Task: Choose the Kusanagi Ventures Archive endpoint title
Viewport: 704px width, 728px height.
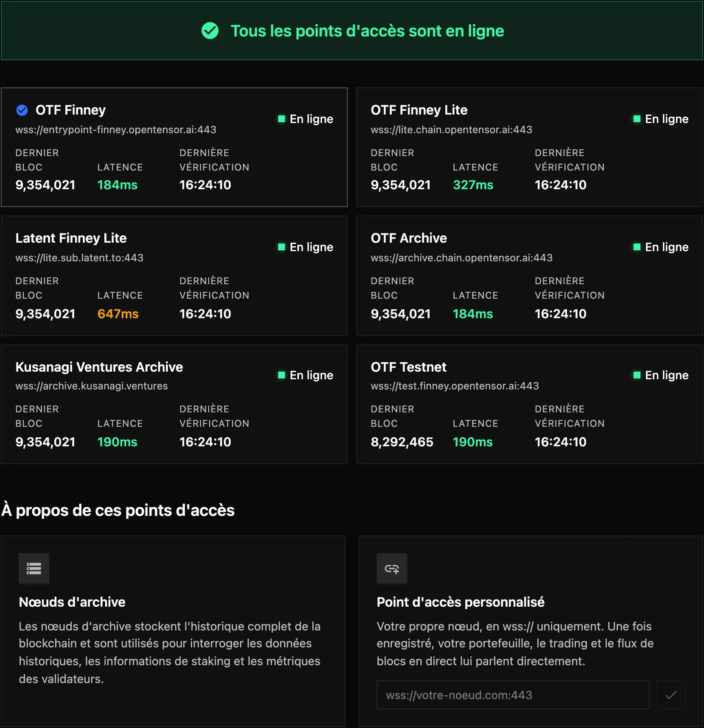Action: pos(99,367)
